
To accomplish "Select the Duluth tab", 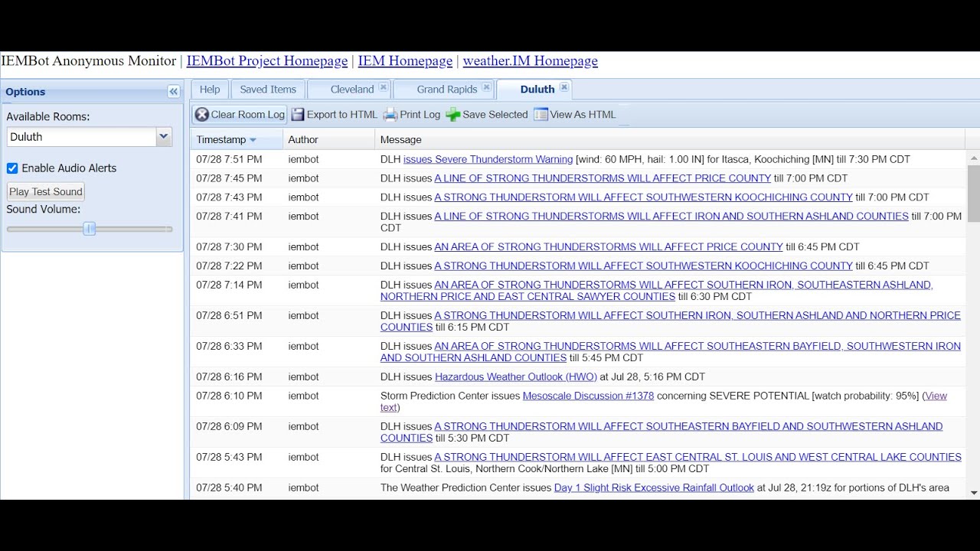I will pyautogui.click(x=537, y=90).
